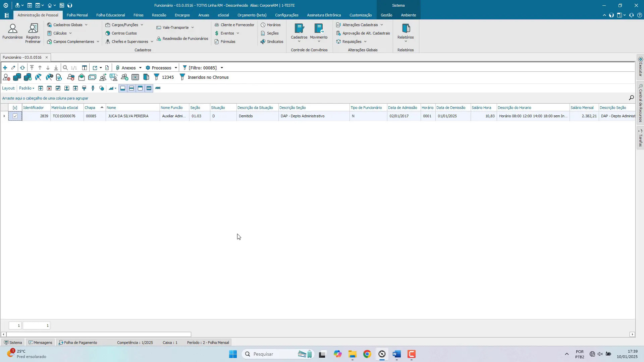
Task: Open the Filtro 00085 dropdown arrow
Action: click(x=222, y=68)
